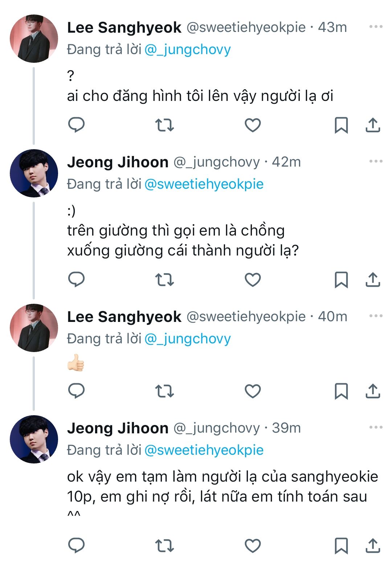Open more options on the 42m tweet
The height and width of the screenshot is (564, 392).
[376, 162]
